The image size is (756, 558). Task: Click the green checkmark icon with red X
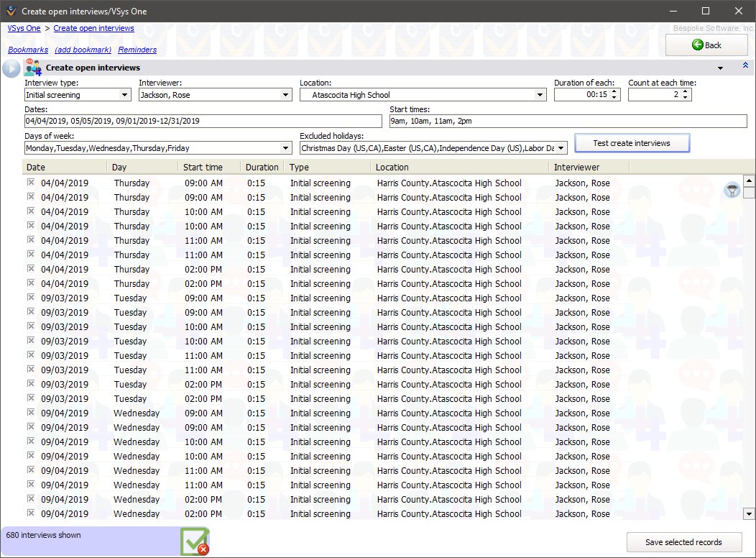(195, 541)
